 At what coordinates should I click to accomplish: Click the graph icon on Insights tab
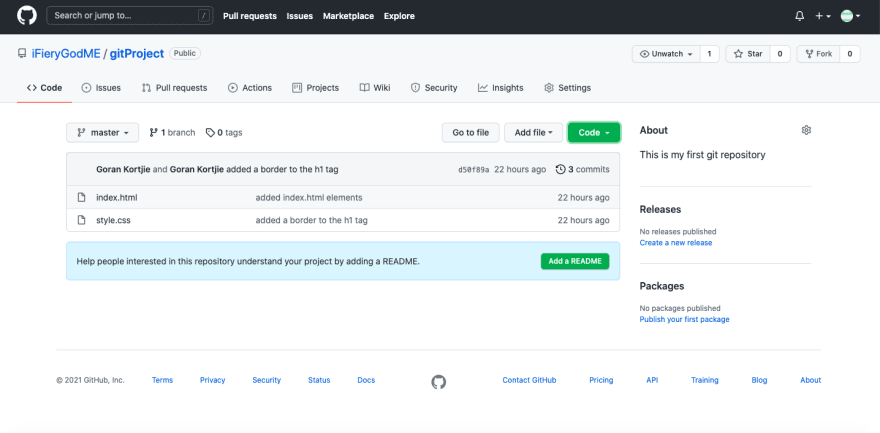pos(483,88)
